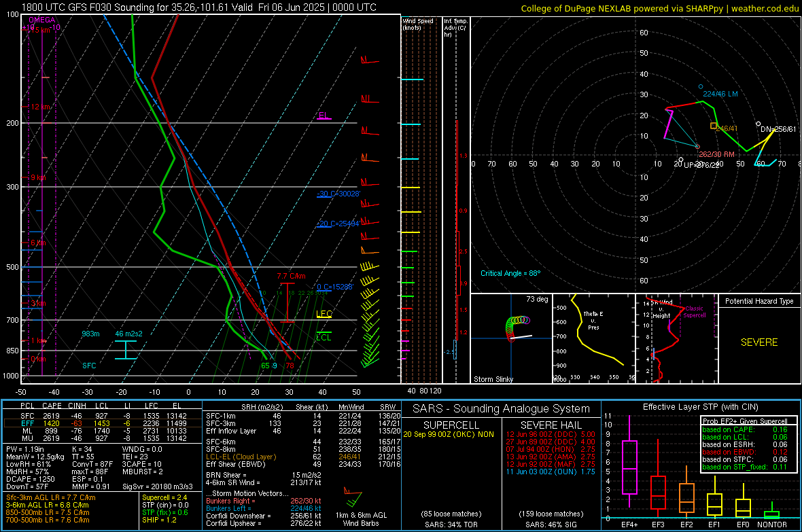This screenshot has height=532, width=802.
Task: Click the SUPERCELL column header in SARS
Action: pyautogui.click(x=451, y=425)
